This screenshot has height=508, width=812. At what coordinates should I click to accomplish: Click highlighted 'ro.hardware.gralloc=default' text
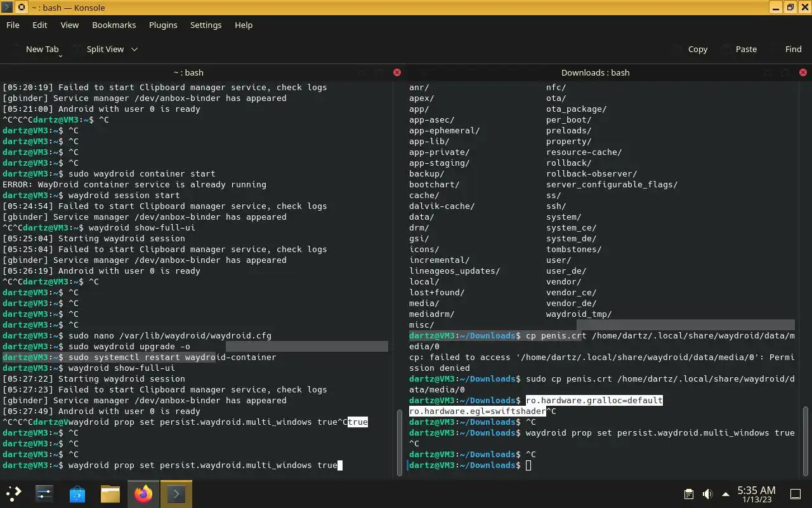(x=594, y=401)
